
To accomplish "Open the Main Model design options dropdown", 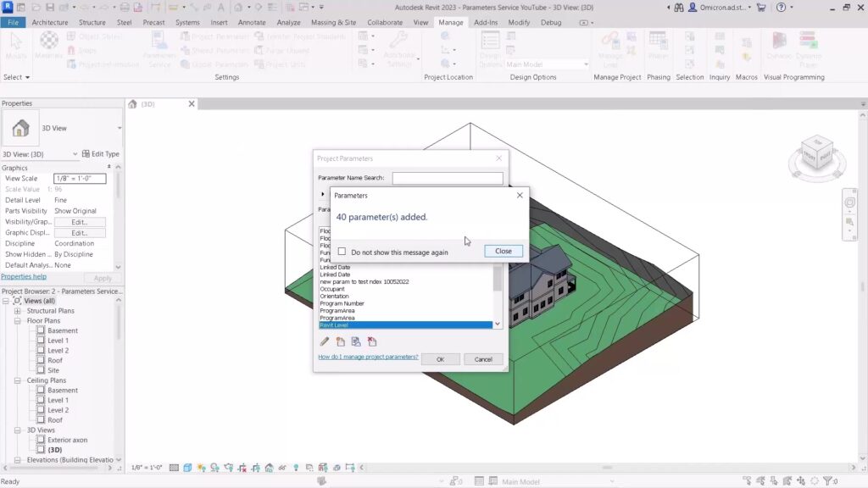I will point(547,64).
